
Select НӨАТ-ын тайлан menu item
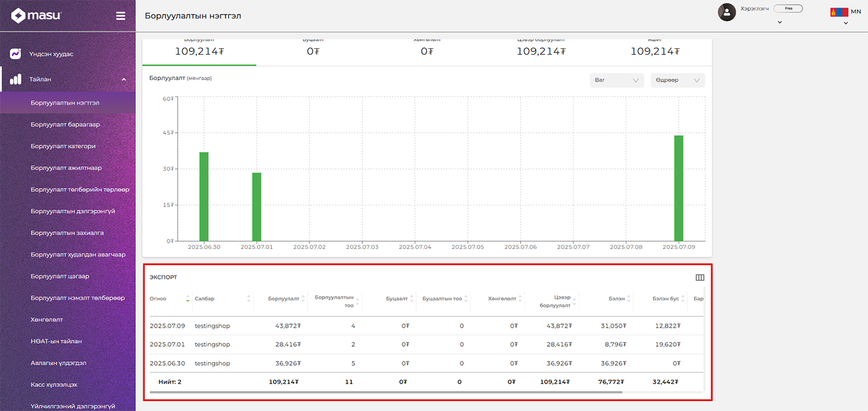pos(56,341)
